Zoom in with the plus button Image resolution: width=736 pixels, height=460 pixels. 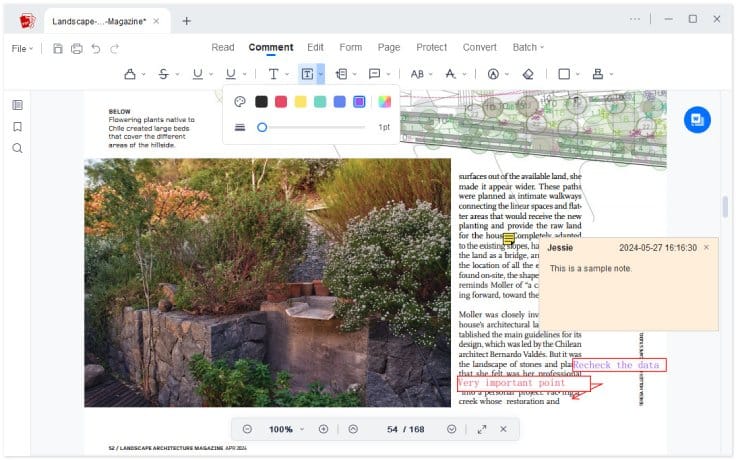coord(323,429)
